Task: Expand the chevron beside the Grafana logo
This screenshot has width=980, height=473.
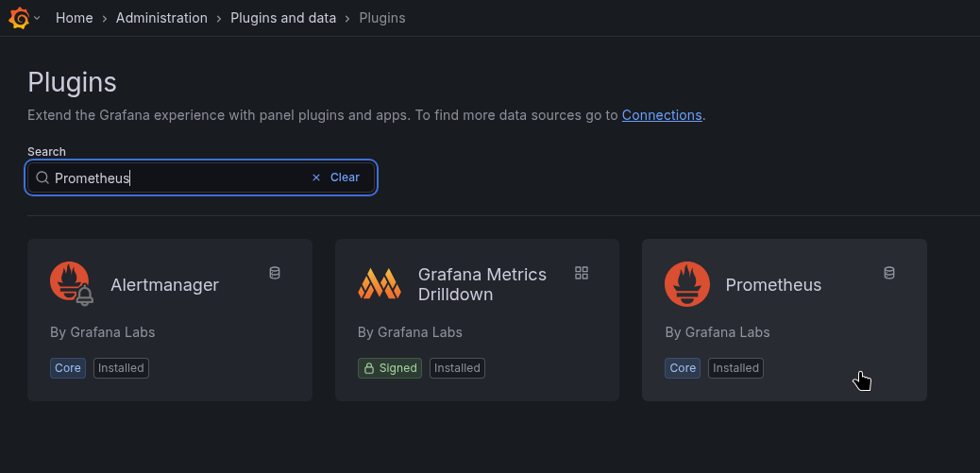Action: 37,18
